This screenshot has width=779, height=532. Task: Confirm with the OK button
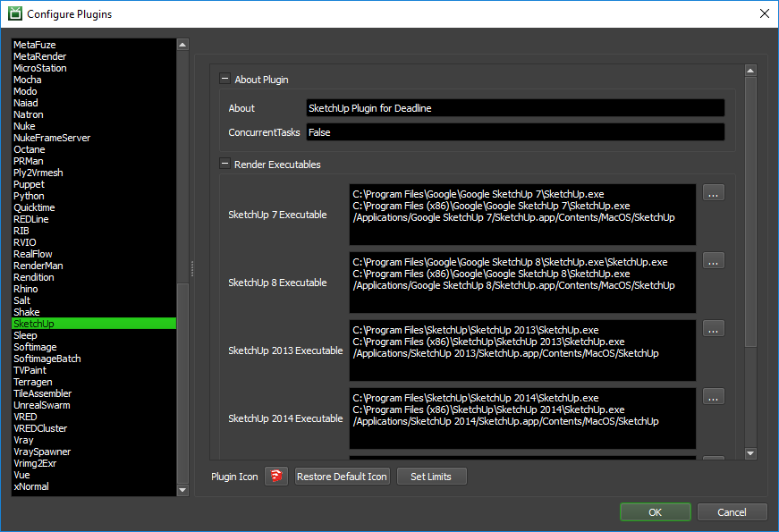point(656,512)
